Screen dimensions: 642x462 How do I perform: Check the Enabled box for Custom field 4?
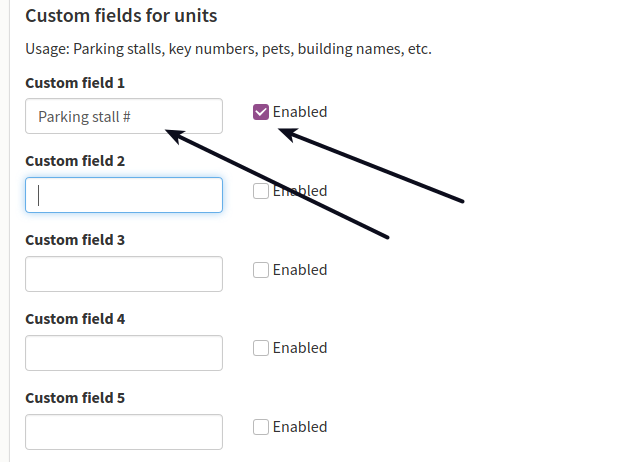pyautogui.click(x=261, y=348)
